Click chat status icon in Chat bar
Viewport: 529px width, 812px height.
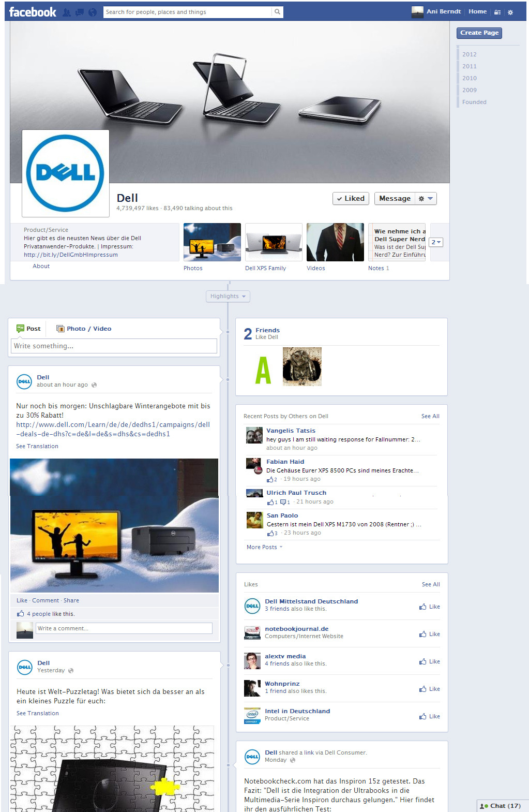pos(484,806)
